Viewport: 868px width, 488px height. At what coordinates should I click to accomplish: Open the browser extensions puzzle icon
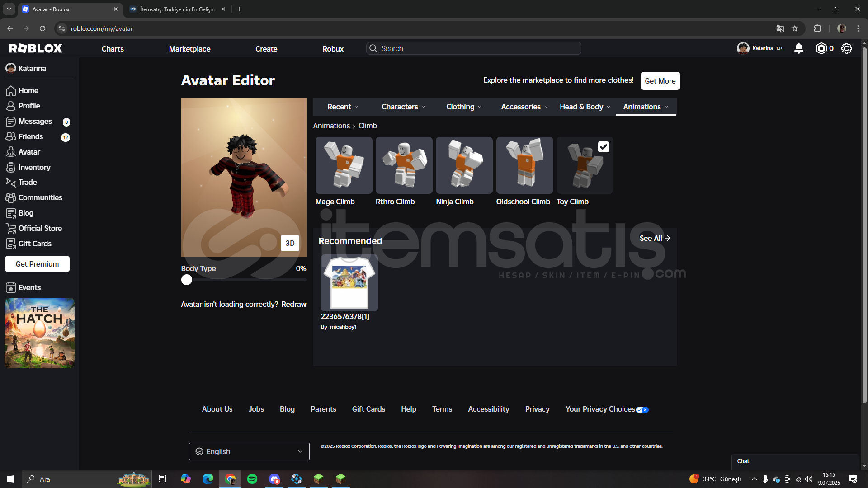[x=817, y=28]
